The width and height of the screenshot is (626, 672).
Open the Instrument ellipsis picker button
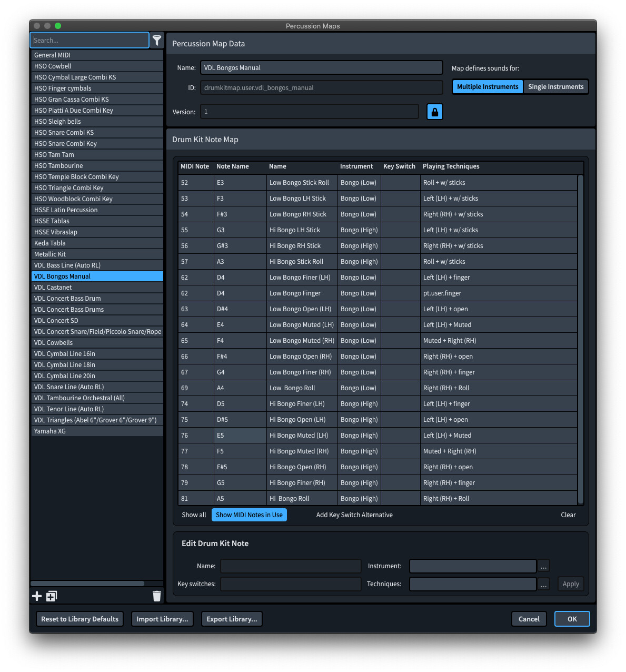[543, 566]
